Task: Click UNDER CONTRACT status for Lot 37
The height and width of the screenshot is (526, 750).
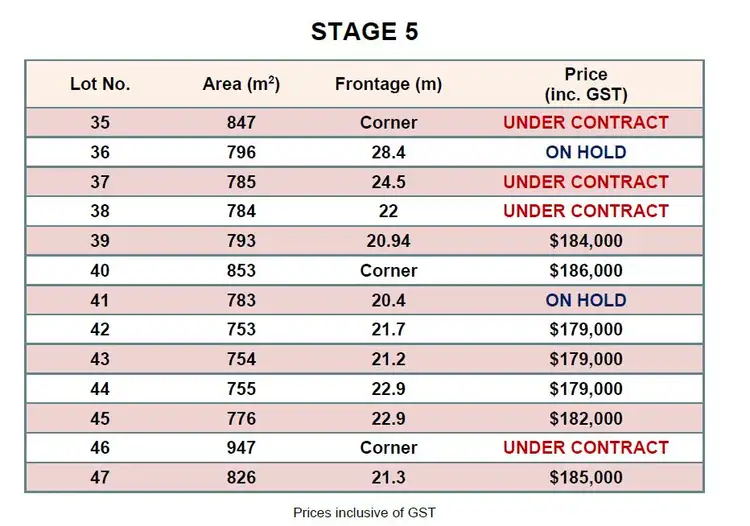Action: click(x=585, y=182)
